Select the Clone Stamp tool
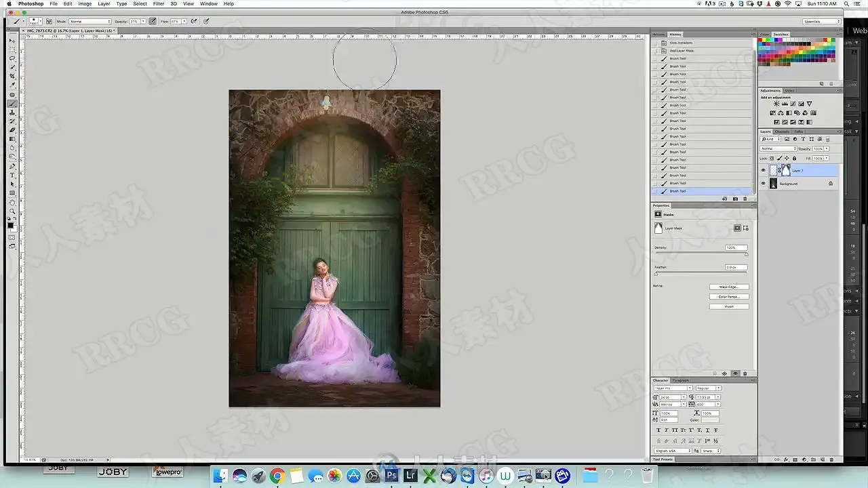Screen dimensions: 868x488 (x=12, y=113)
